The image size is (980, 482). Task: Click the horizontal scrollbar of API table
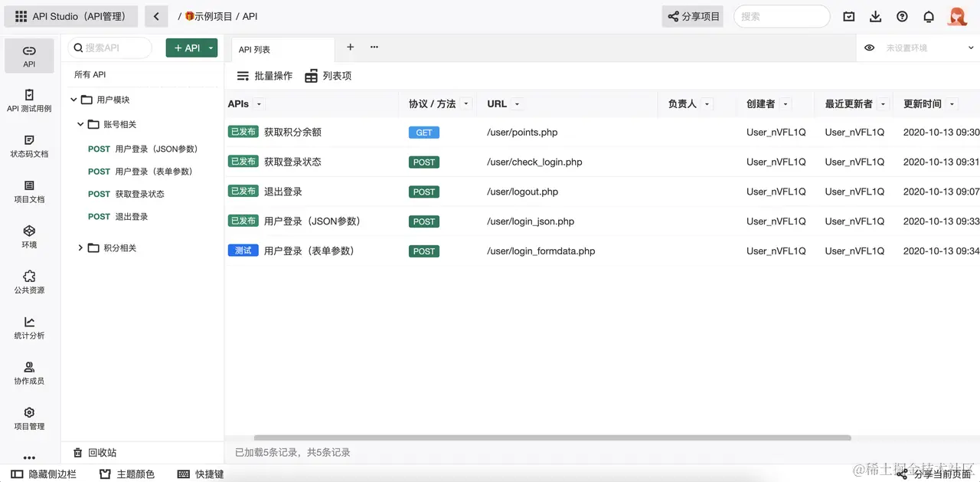click(x=552, y=438)
